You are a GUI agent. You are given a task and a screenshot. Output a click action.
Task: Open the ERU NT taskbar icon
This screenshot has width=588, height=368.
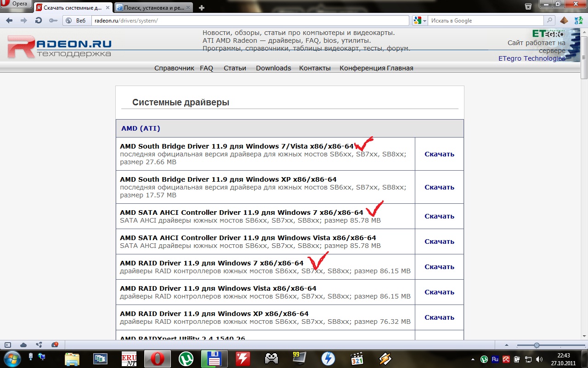coord(129,358)
